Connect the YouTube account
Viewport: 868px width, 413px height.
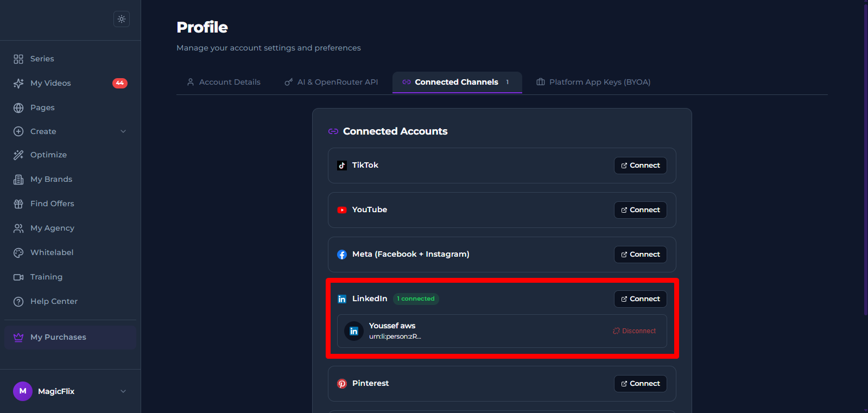coord(641,210)
